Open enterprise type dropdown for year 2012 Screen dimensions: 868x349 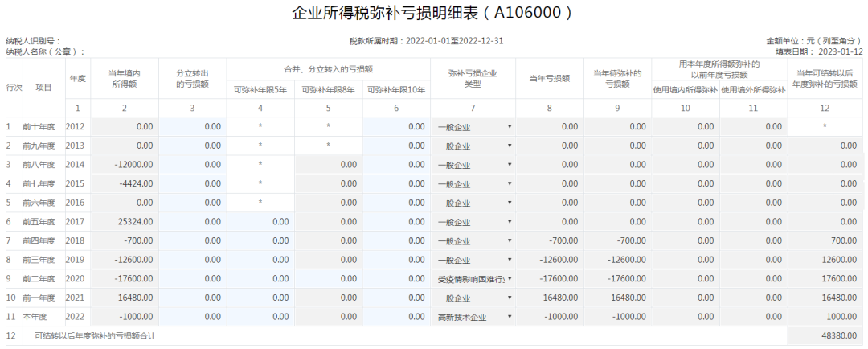click(x=474, y=127)
